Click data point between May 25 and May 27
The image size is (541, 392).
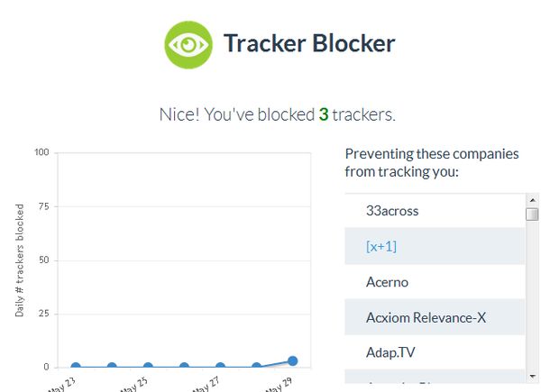(184, 367)
